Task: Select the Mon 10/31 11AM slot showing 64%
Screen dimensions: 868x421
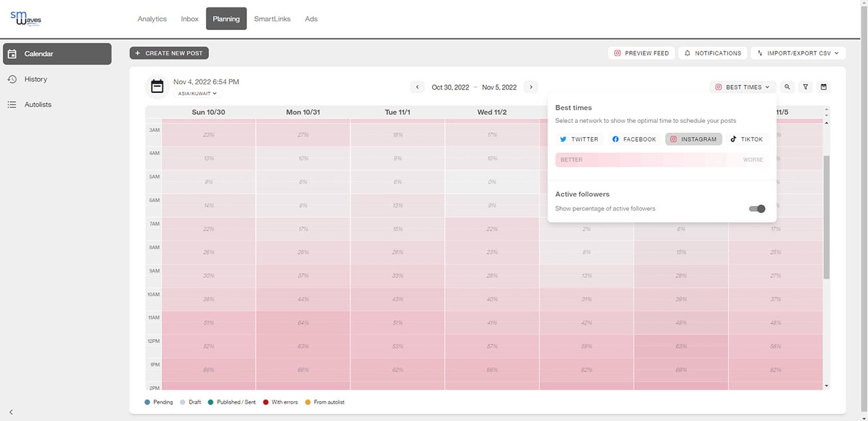Action: tap(303, 323)
